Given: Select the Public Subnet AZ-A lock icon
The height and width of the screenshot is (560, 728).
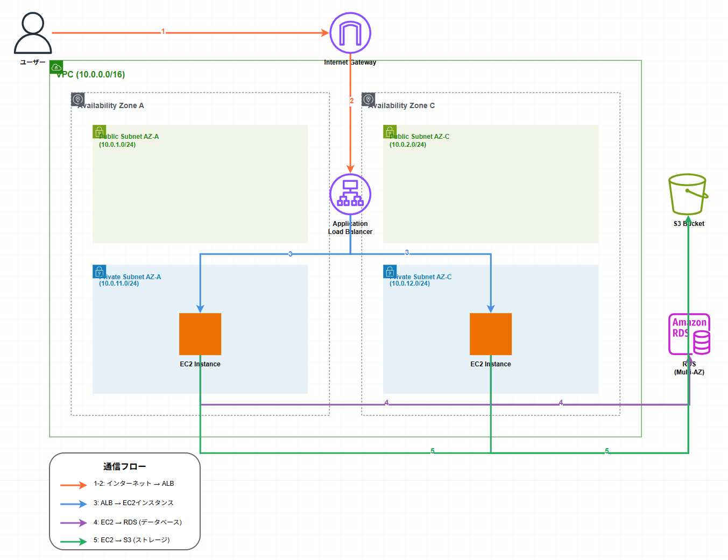Looking at the screenshot, I should [x=99, y=132].
